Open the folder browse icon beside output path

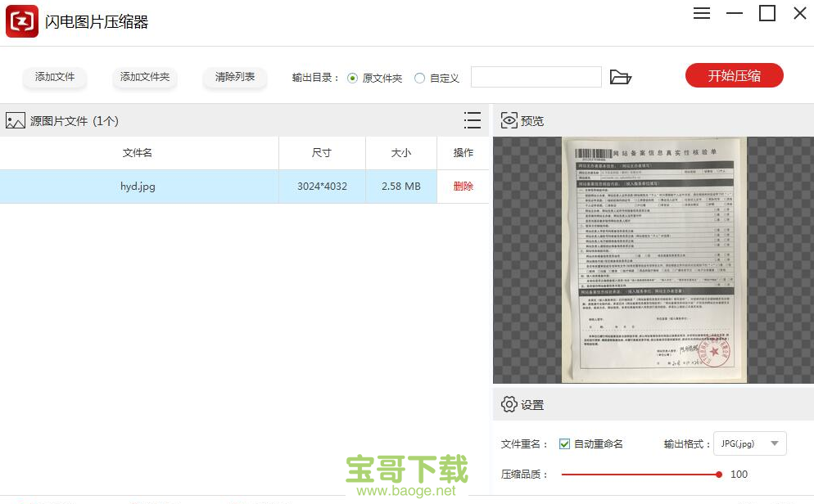click(x=622, y=76)
